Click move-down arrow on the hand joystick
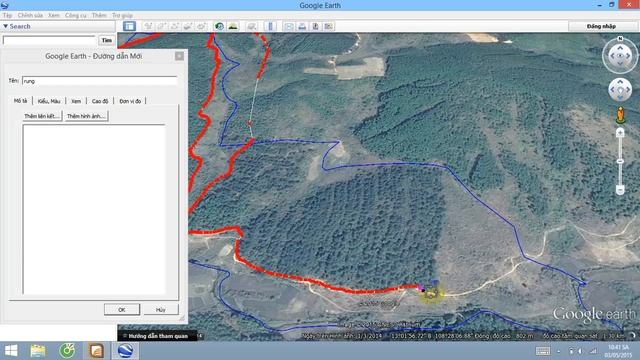Screen dimensions: 640x360 click(620, 97)
